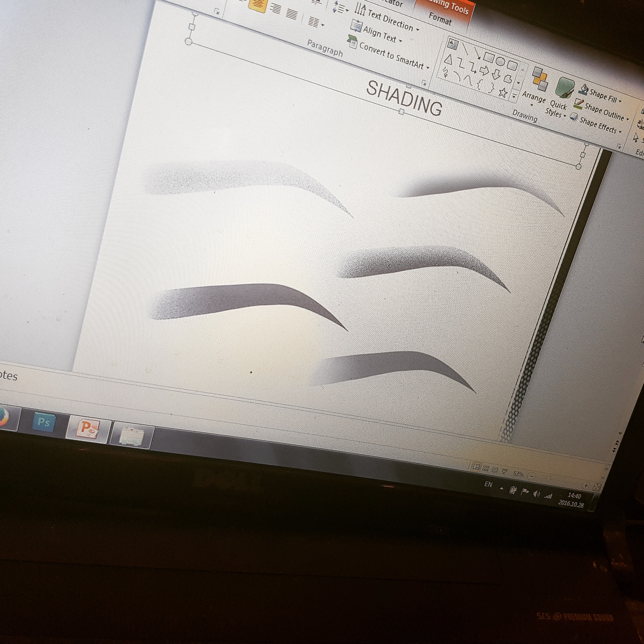Screen dimensions: 644x644
Task: Open the Action Center flag icon
Action: [525, 491]
